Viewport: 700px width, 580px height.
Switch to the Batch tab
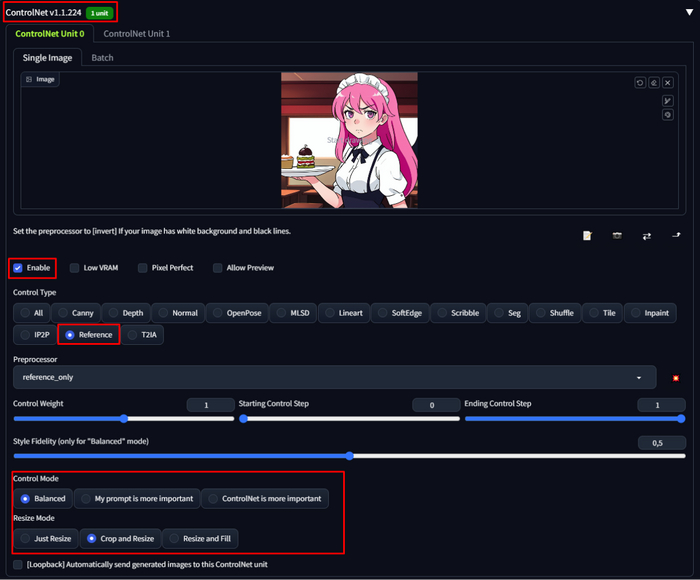(x=102, y=58)
